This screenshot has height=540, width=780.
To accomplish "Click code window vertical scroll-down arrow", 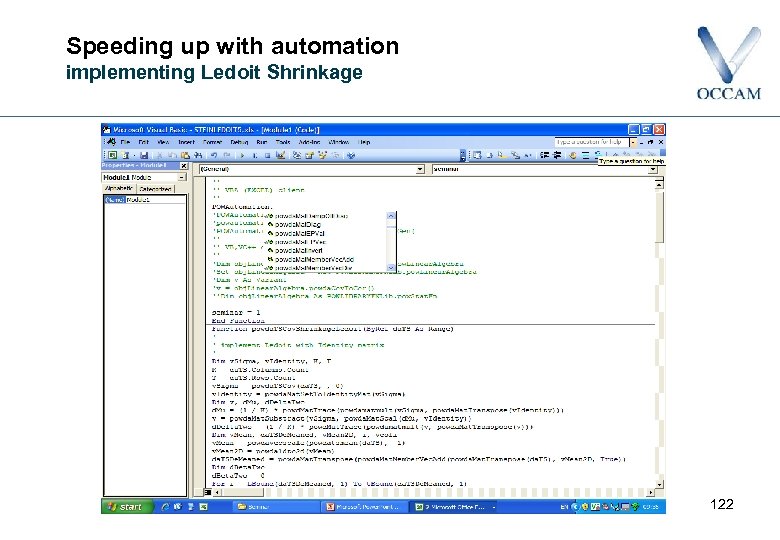I will pos(659,484).
